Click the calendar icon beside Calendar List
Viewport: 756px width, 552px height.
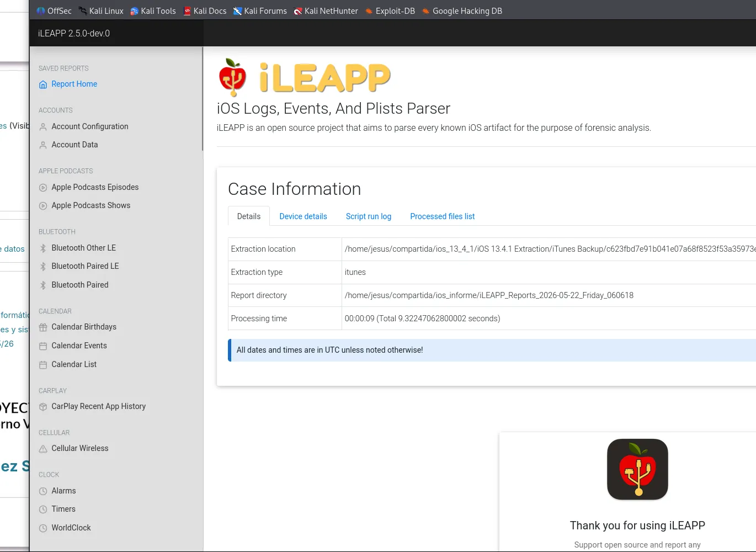[x=43, y=365]
